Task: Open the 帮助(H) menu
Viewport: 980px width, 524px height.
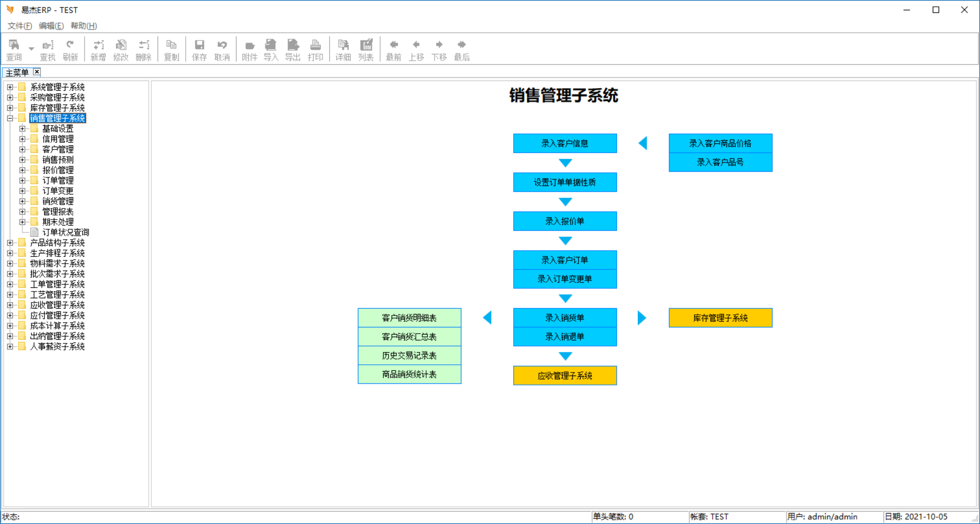Action: (83, 26)
